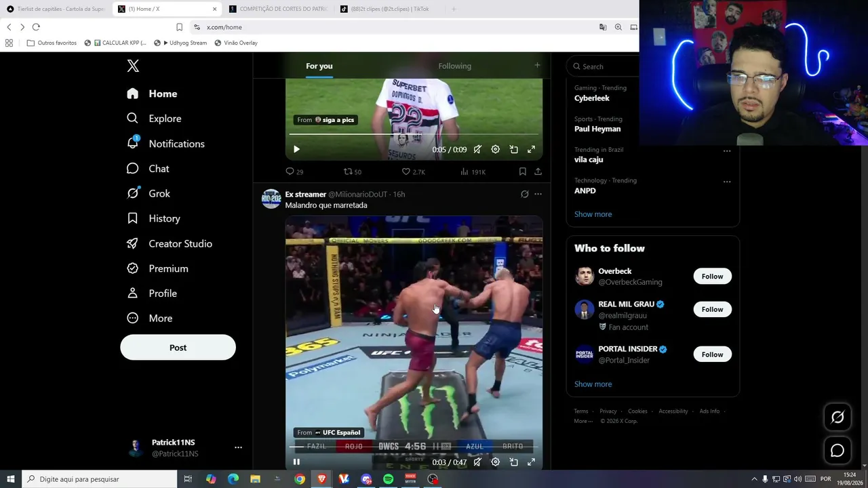Open CALCULAR KPP bookmark

[x=115, y=43]
